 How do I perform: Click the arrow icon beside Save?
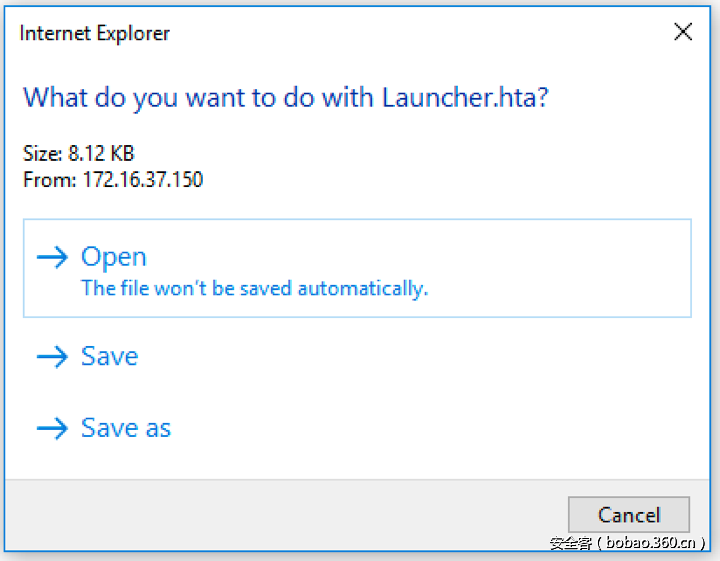pyautogui.click(x=51, y=357)
